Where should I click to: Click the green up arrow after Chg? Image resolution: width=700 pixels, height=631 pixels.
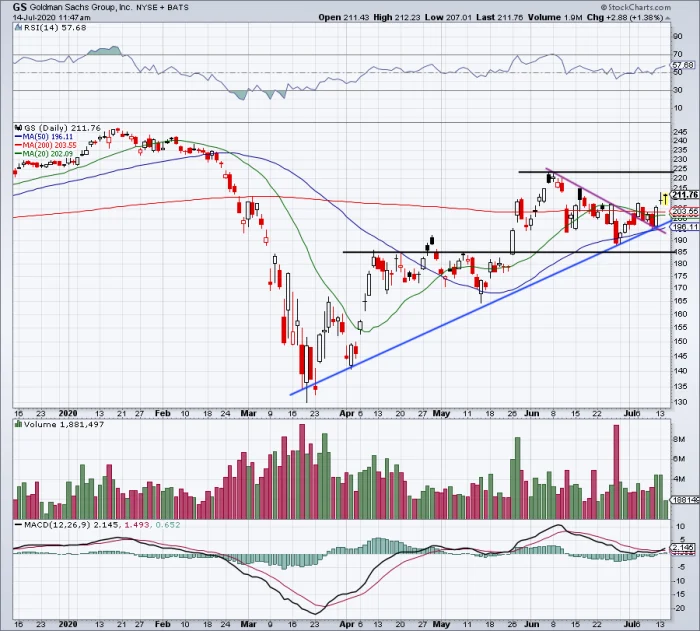pyautogui.click(x=667, y=18)
